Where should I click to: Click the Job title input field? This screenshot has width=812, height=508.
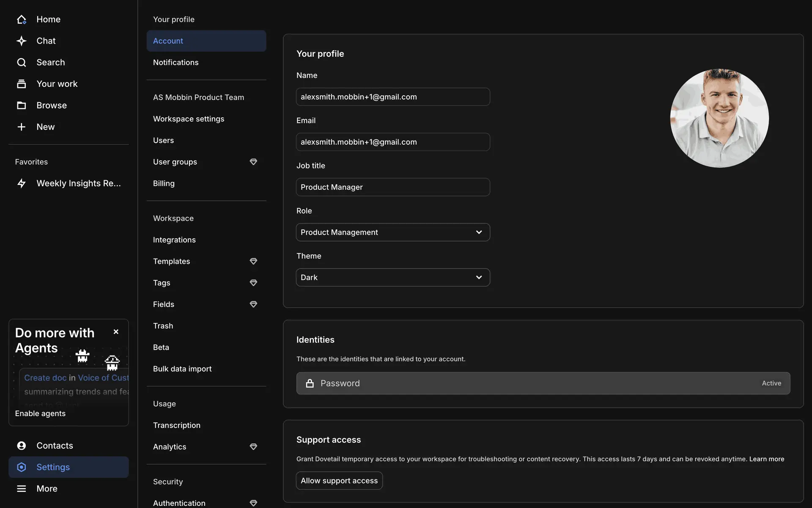(393, 187)
